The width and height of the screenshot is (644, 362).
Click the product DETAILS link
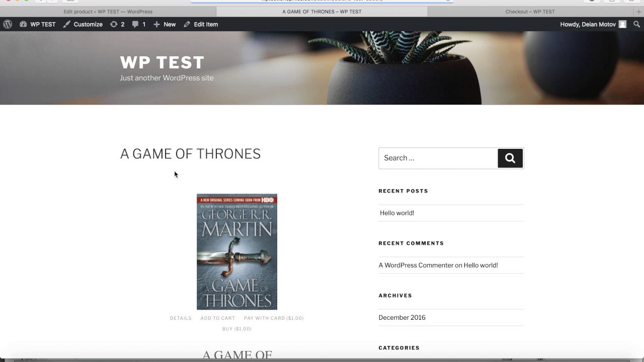point(181,318)
